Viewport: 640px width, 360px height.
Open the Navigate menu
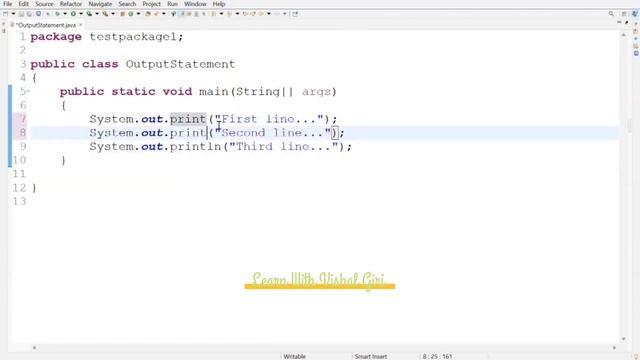(100, 4)
